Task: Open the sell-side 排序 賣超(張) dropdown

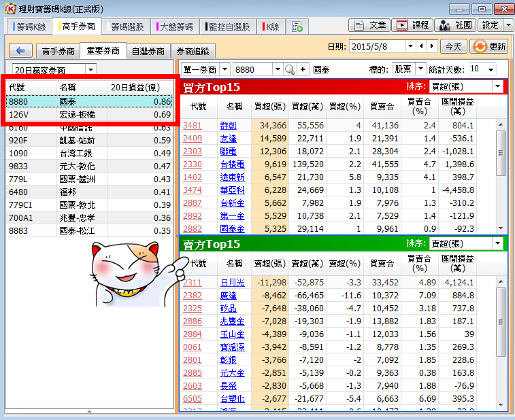Action: pos(497,243)
